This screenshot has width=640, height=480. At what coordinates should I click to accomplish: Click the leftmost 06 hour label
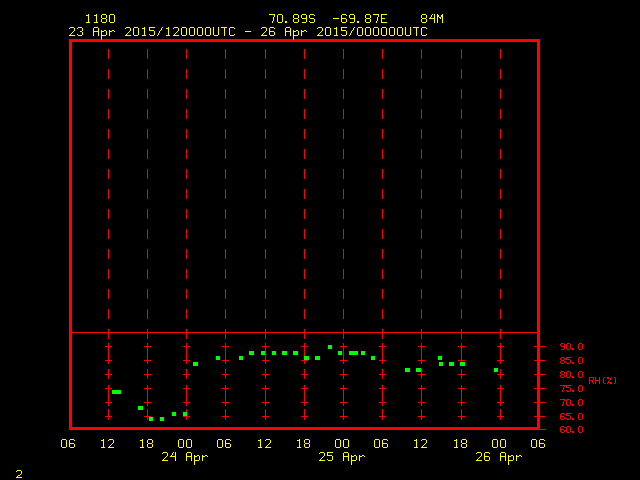[x=68, y=444]
